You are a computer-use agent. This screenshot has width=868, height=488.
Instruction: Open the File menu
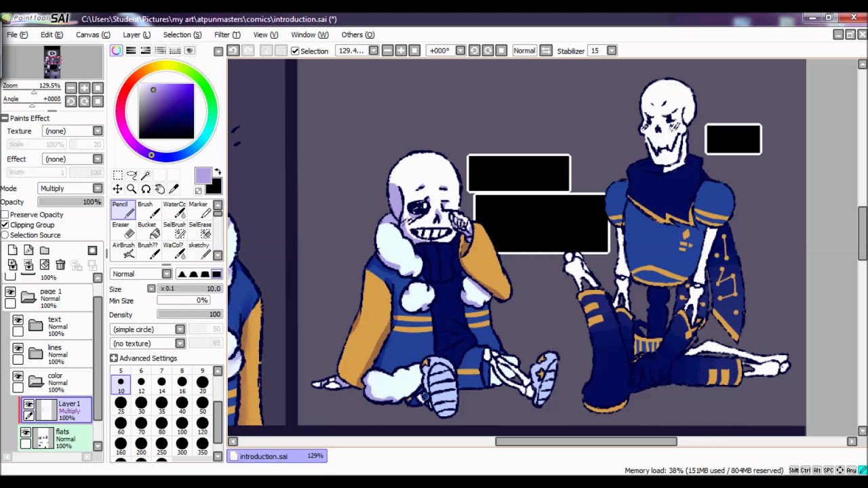[x=17, y=35]
